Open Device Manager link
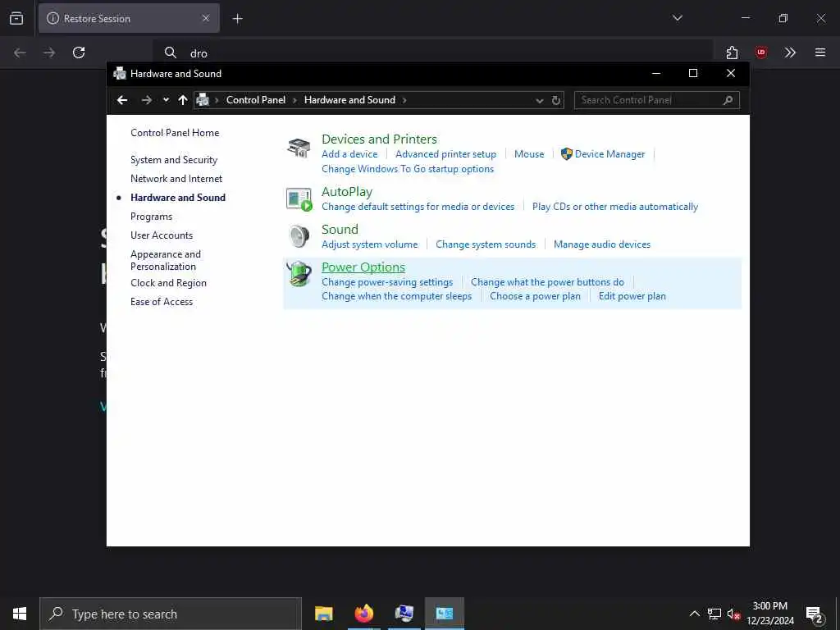The image size is (840, 630). (609, 154)
